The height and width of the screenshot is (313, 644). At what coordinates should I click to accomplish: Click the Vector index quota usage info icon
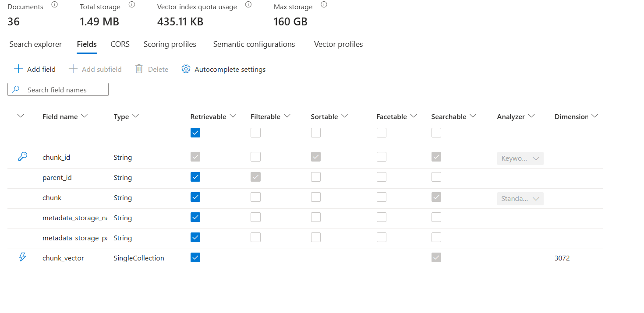click(248, 5)
